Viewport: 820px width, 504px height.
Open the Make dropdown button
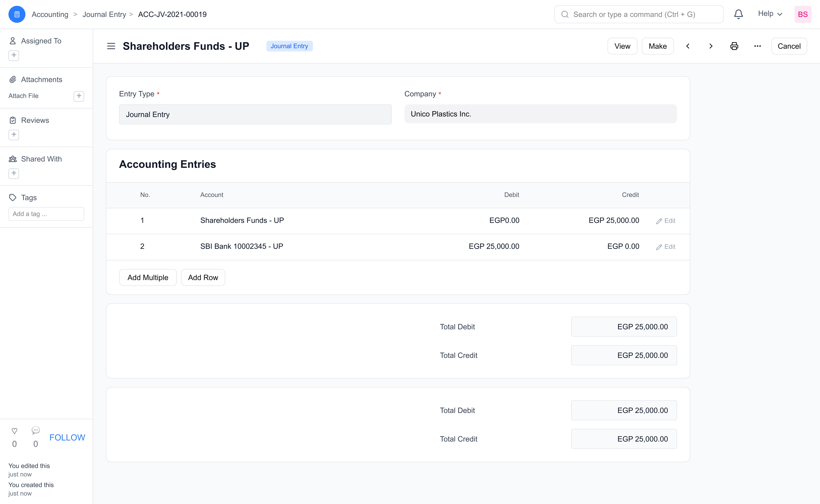click(x=657, y=46)
